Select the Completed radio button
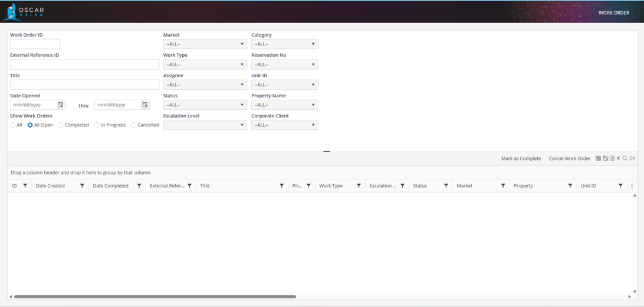This screenshot has width=644, height=307. 61,125
